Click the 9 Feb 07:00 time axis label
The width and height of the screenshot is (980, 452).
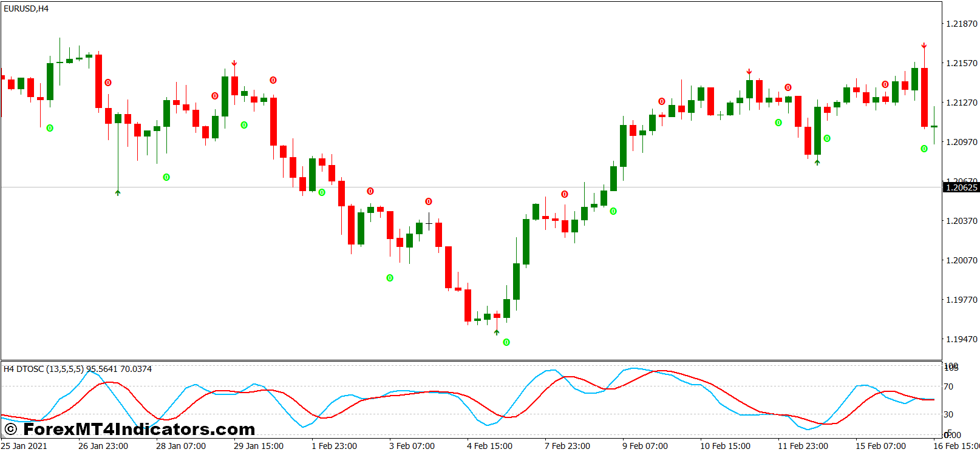click(645, 446)
